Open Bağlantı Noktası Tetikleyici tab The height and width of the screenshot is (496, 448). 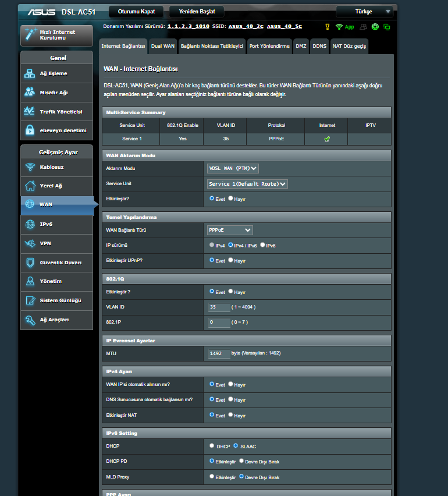(x=212, y=46)
